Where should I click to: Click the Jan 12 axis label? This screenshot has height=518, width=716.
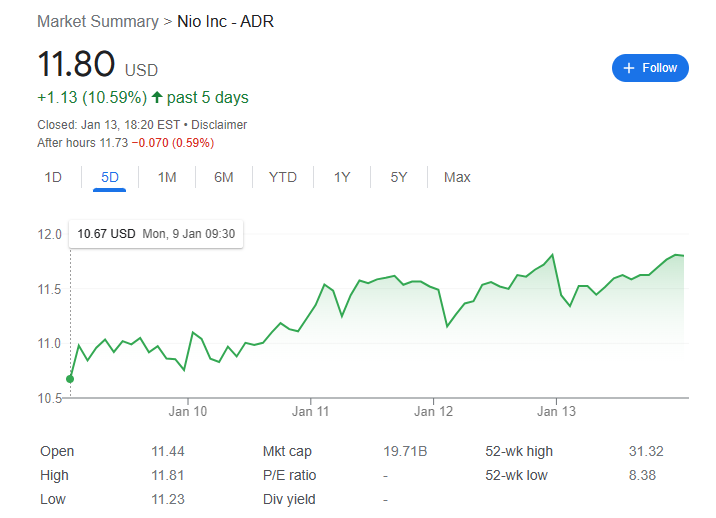(433, 412)
